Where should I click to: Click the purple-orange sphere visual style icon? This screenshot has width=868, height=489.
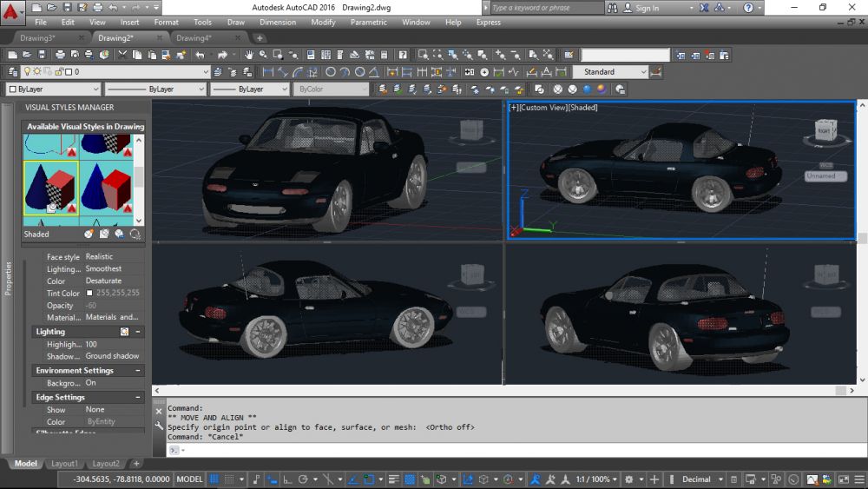point(602,89)
